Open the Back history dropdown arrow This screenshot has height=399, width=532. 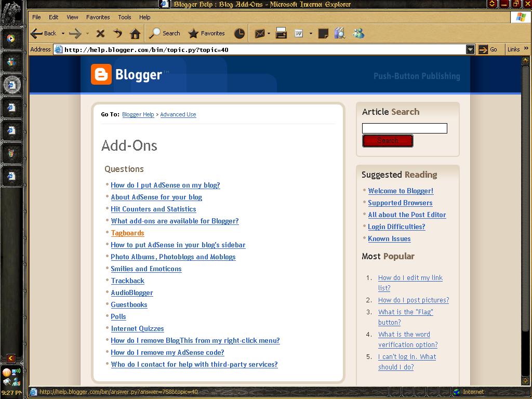point(63,33)
